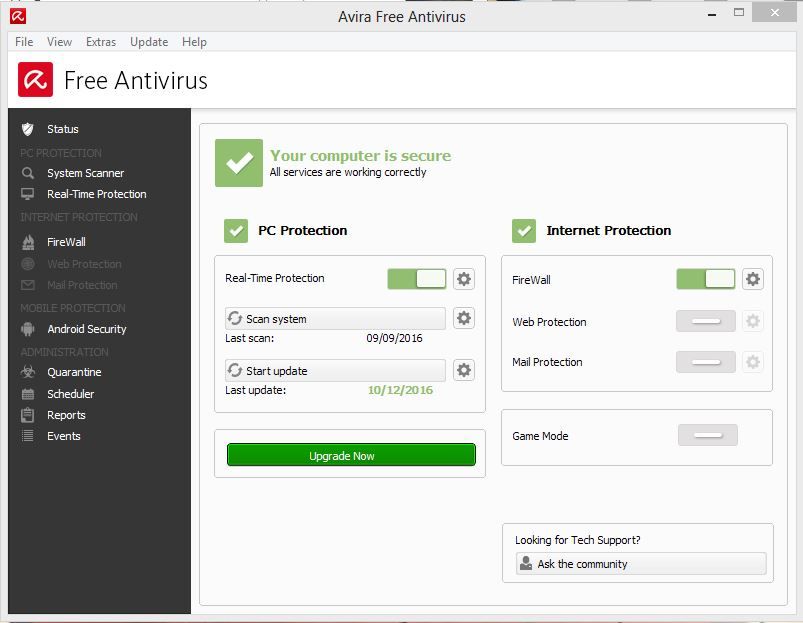The height and width of the screenshot is (623, 803).
Task: Toggle the FireWall switch
Action: coord(706,279)
